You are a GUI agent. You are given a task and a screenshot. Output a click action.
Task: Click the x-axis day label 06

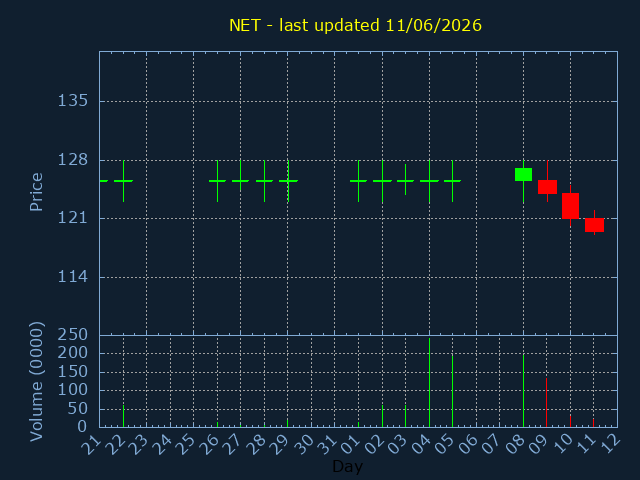(x=468, y=445)
